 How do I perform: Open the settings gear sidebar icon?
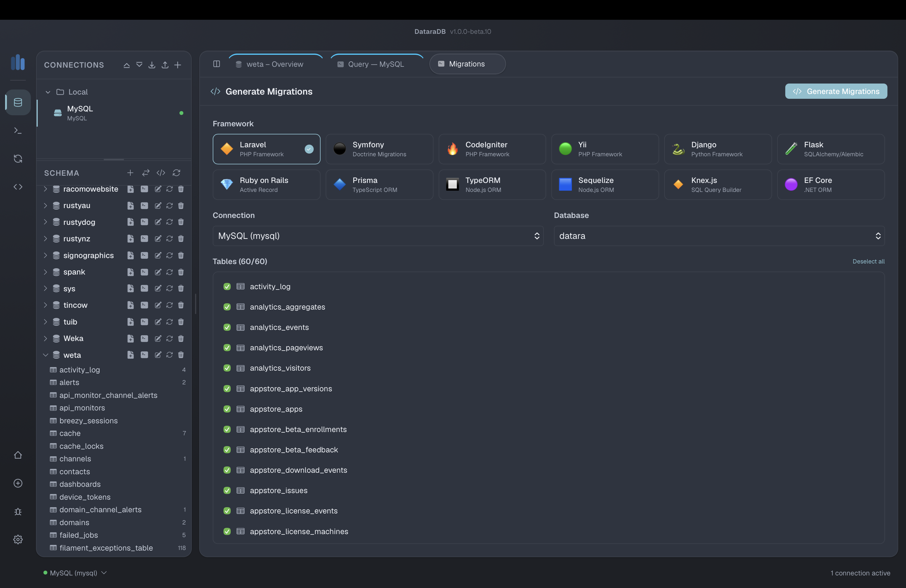click(18, 539)
